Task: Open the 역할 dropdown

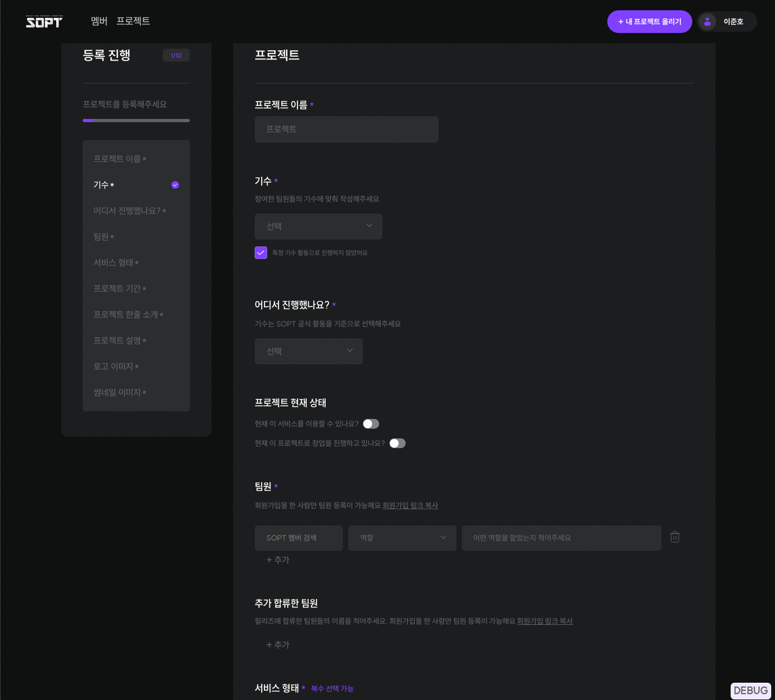Action: tap(402, 537)
